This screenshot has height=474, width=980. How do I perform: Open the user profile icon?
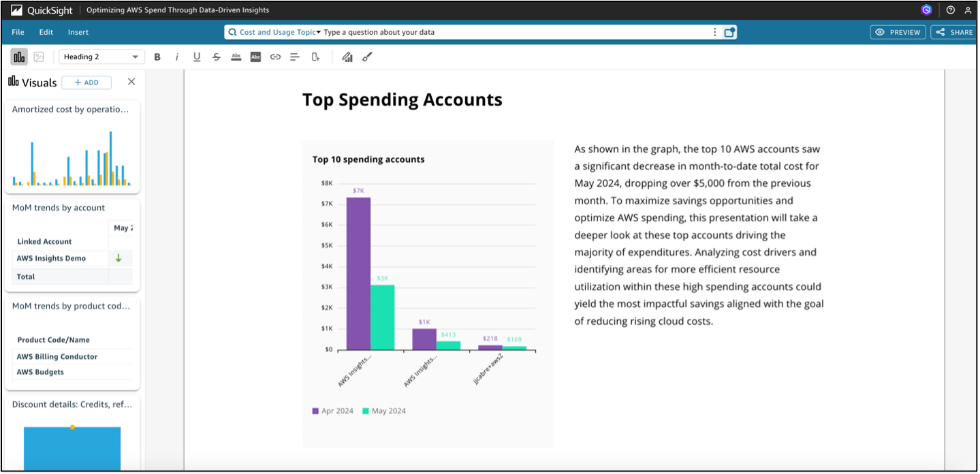(x=968, y=10)
